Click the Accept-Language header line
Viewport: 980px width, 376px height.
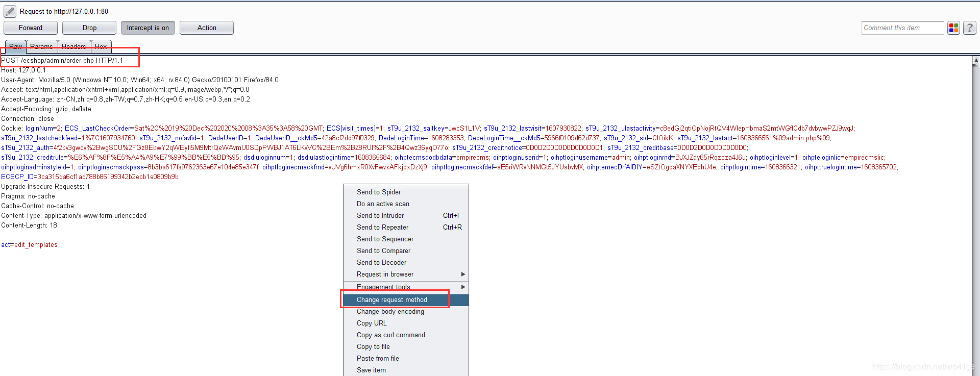pos(126,99)
